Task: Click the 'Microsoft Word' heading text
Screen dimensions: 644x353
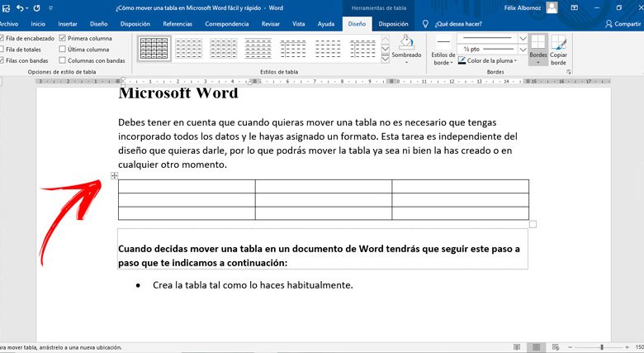Action: (178, 93)
